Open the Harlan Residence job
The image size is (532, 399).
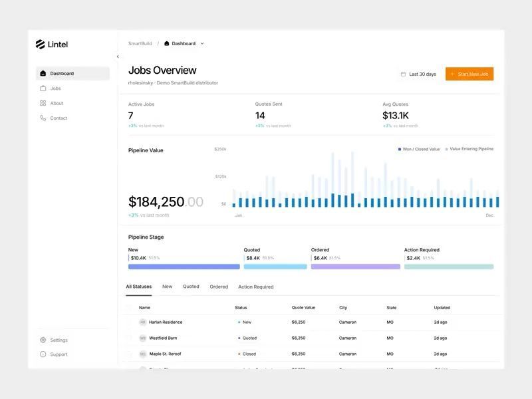[166, 323]
